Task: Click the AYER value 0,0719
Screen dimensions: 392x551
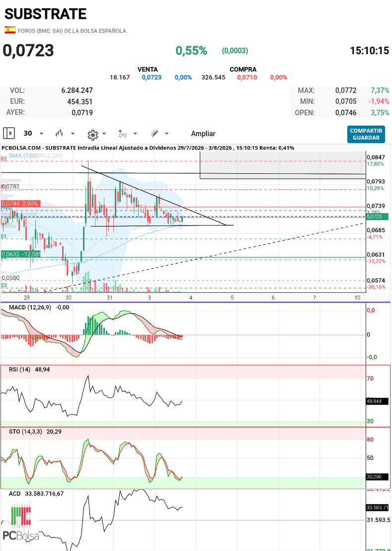Action: [x=82, y=113]
